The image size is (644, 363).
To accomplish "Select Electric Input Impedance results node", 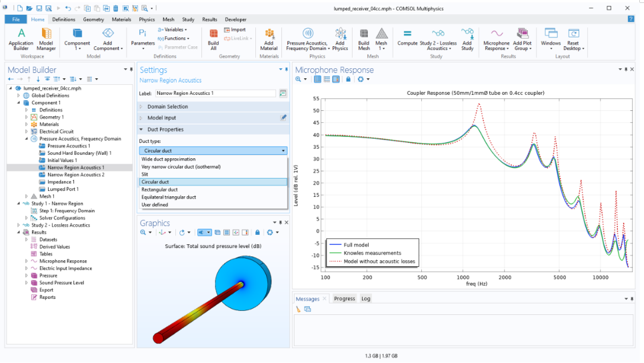I will point(65,269).
